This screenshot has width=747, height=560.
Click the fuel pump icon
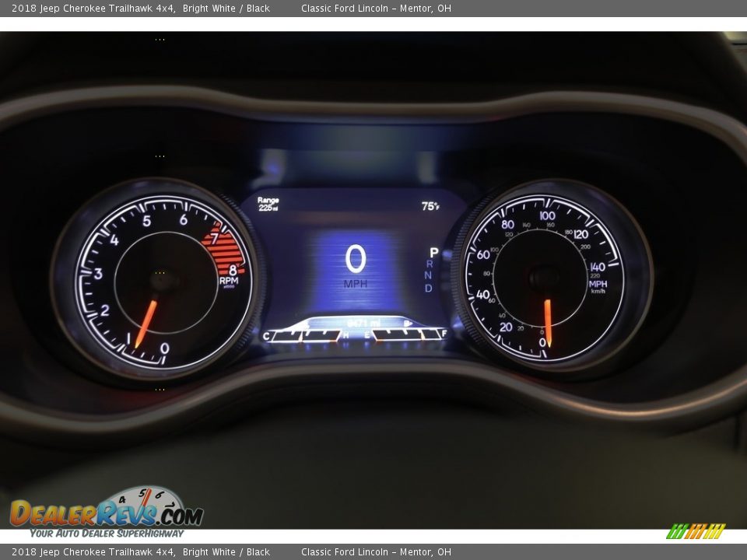click(408, 323)
